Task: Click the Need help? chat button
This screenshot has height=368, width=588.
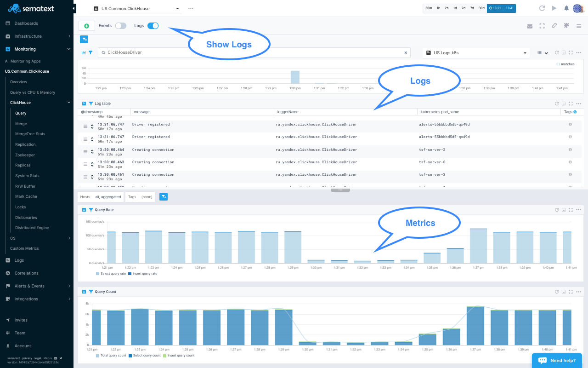Action: 557,360
